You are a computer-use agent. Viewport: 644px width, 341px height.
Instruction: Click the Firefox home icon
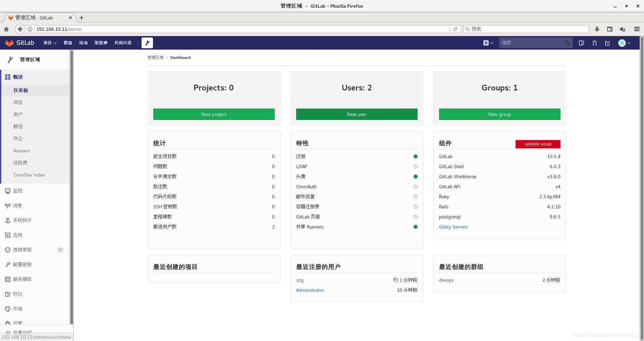pyautogui.click(x=6, y=29)
